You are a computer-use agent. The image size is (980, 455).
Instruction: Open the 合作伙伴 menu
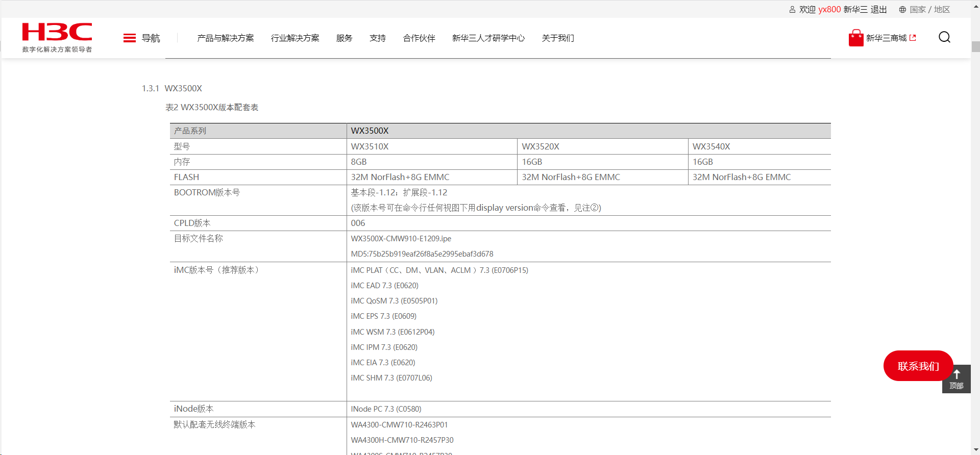[x=419, y=38]
